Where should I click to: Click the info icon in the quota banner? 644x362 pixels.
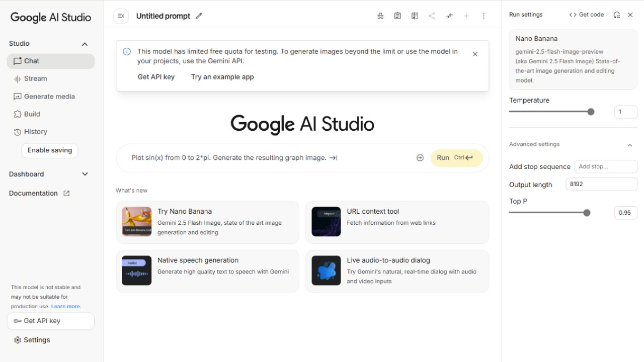tap(127, 51)
